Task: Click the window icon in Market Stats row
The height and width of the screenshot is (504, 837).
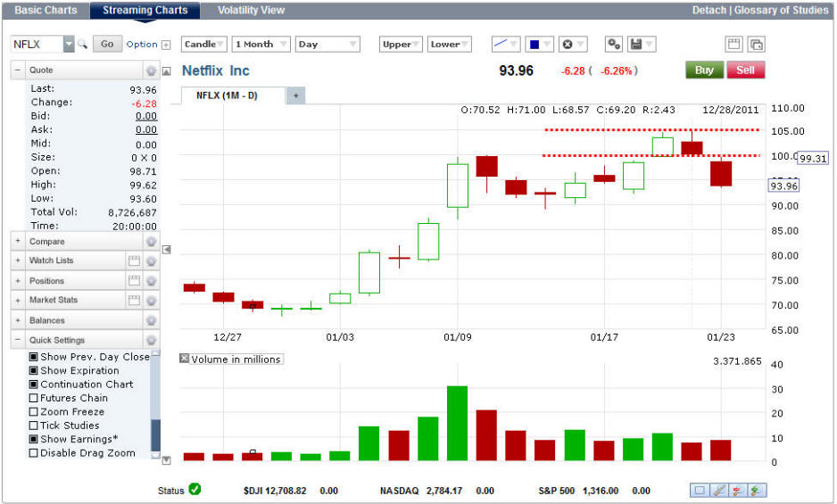Action: click(x=134, y=301)
